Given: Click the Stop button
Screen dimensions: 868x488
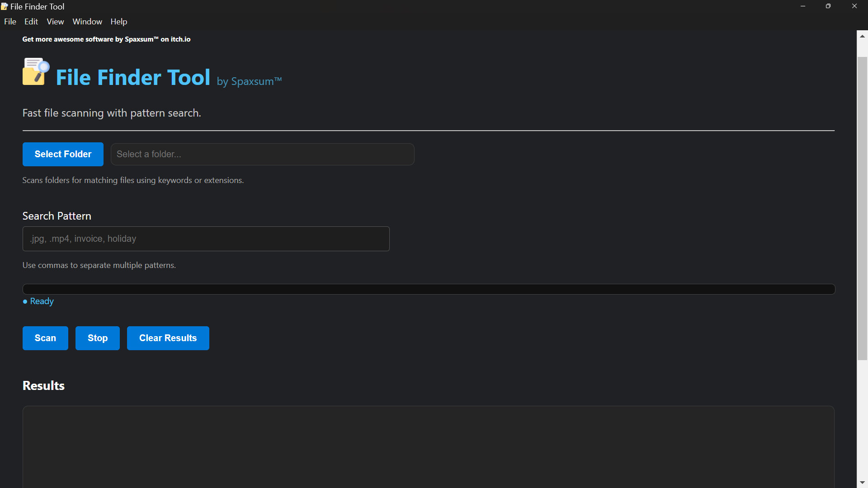Looking at the screenshot, I should point(98,338).
